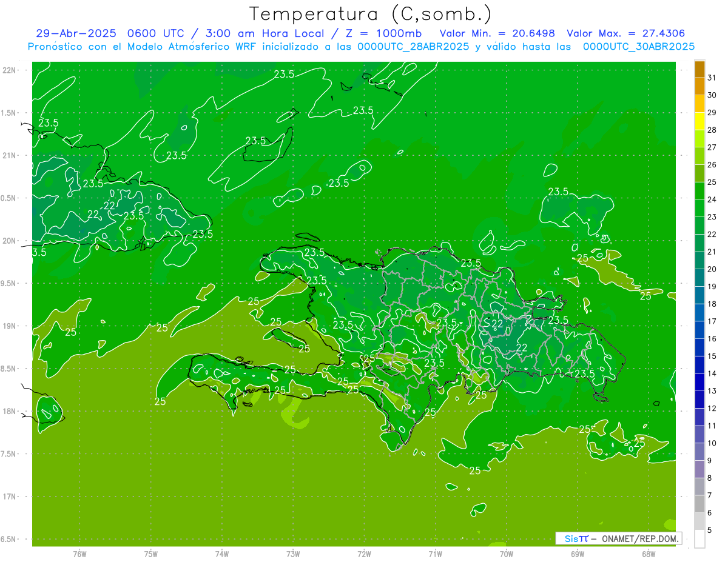Click the colorbar label '31'
This screenshot has width=728, height=562.
(712, 78)
